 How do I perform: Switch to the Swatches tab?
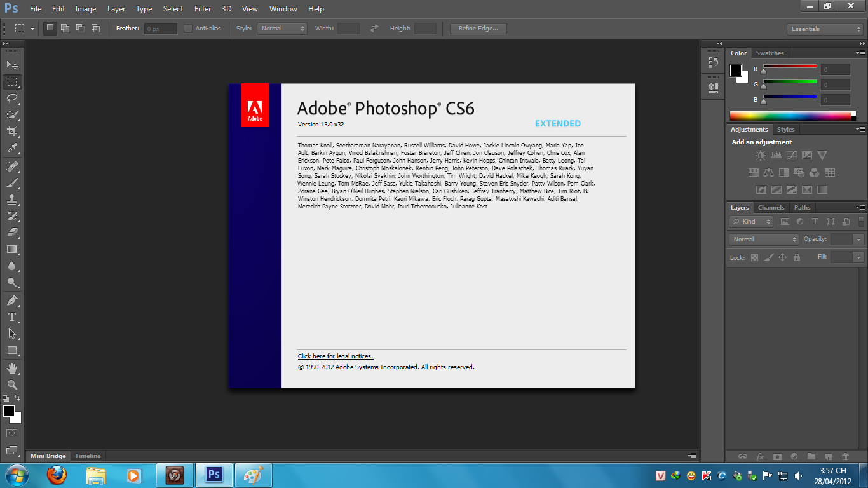[x=770, y=53]
